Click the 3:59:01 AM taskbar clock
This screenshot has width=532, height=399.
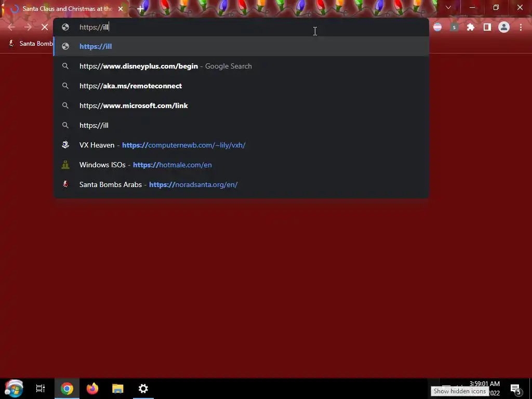(485, 384)
